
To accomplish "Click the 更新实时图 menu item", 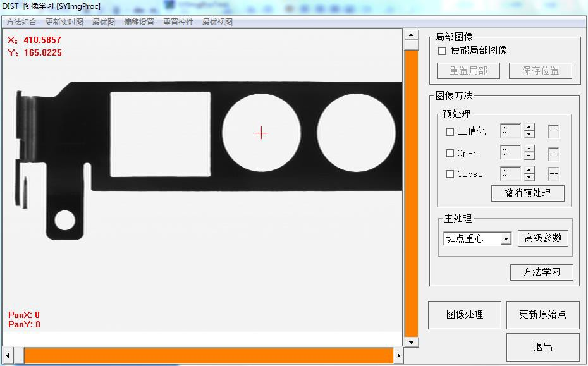I will [x=64, y=21].
